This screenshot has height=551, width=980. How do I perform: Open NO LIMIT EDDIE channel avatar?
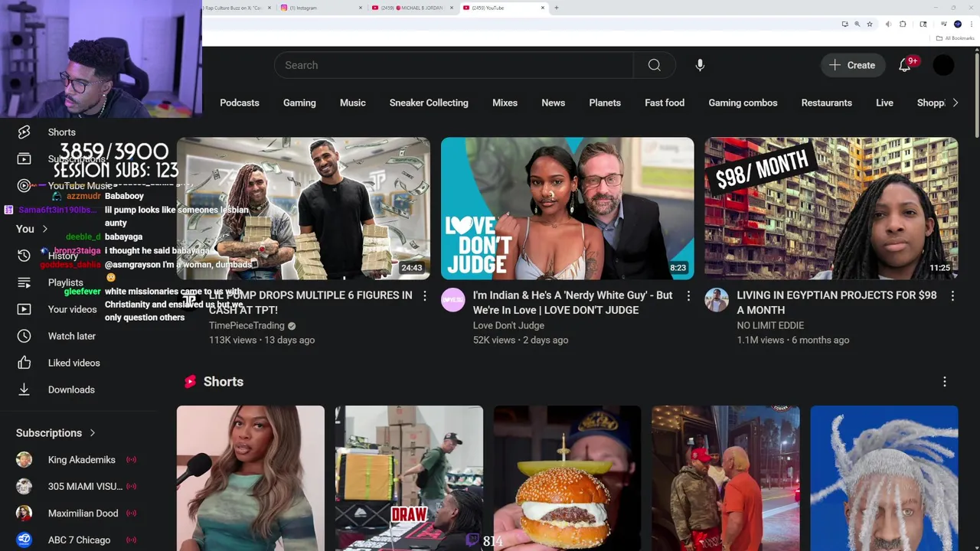(x=717, y=300)
